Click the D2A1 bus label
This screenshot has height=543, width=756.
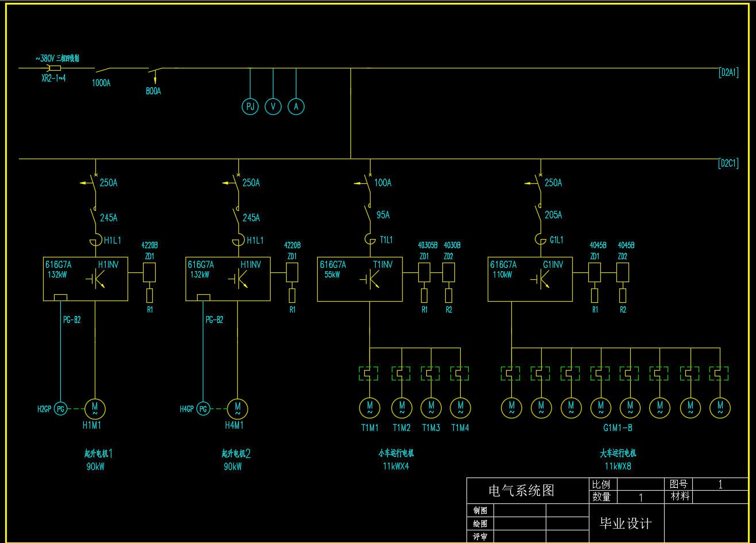(728, 72)
